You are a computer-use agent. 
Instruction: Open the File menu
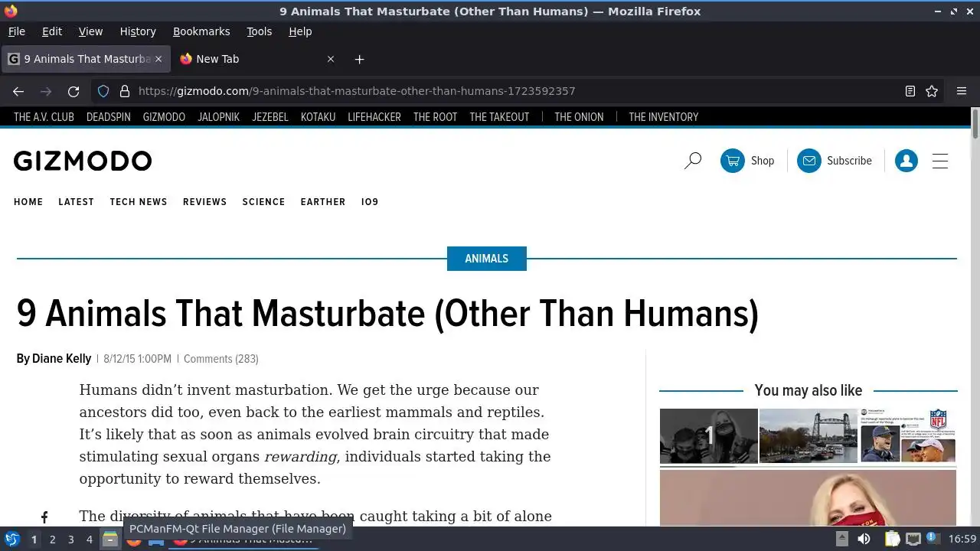[16, 31]
